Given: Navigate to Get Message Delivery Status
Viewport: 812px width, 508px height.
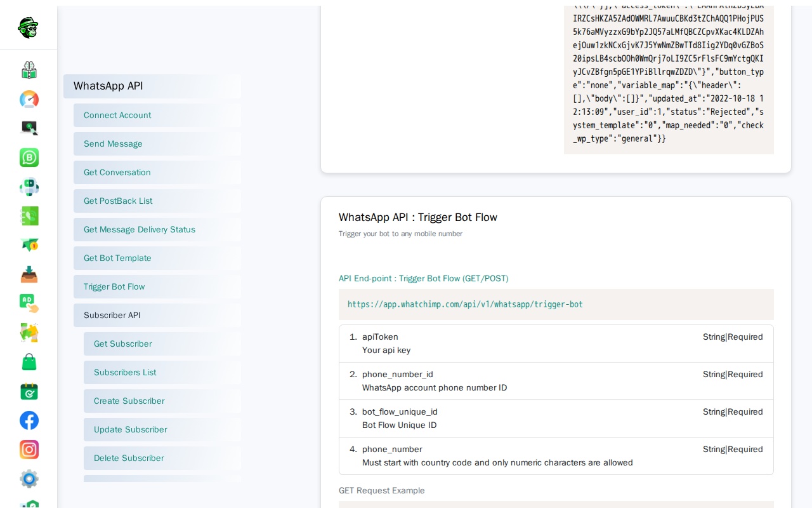Looking at the screenshot, I should pyautogui.click(x=157, y=230).
